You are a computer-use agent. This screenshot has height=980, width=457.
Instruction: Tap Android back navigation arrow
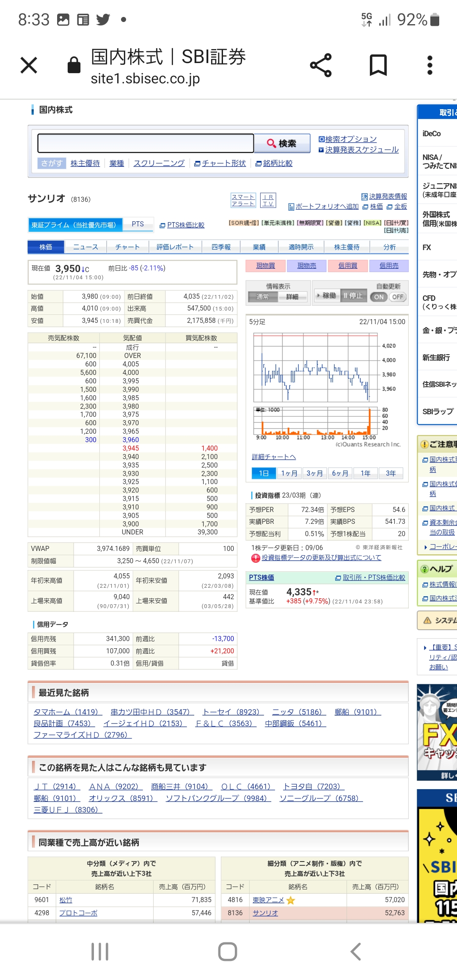pyautogui.click(x=356, y=952)
